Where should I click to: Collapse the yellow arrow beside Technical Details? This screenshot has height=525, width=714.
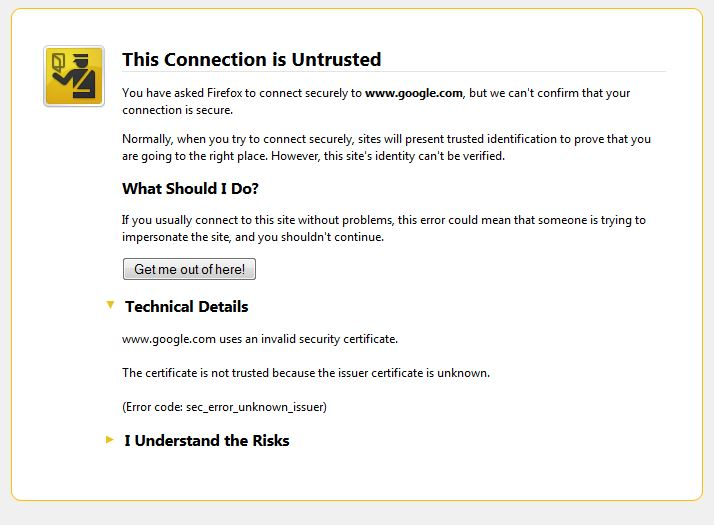[x=110, y=305]
